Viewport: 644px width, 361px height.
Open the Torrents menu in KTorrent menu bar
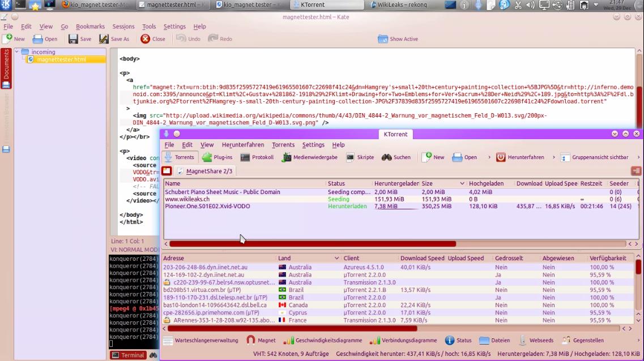coord(283,145)
